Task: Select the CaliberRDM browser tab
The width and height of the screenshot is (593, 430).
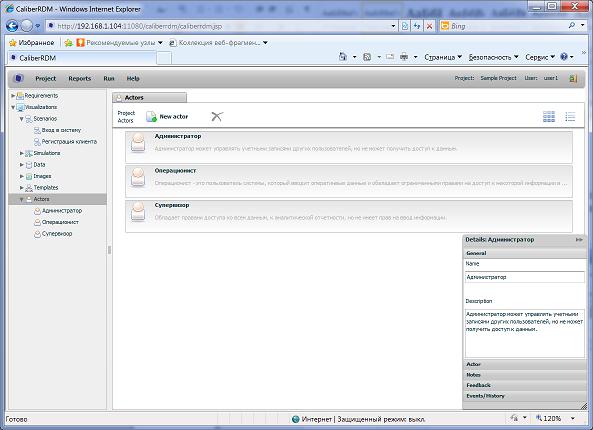Action: pyautogui.click(x=82, y=58)
